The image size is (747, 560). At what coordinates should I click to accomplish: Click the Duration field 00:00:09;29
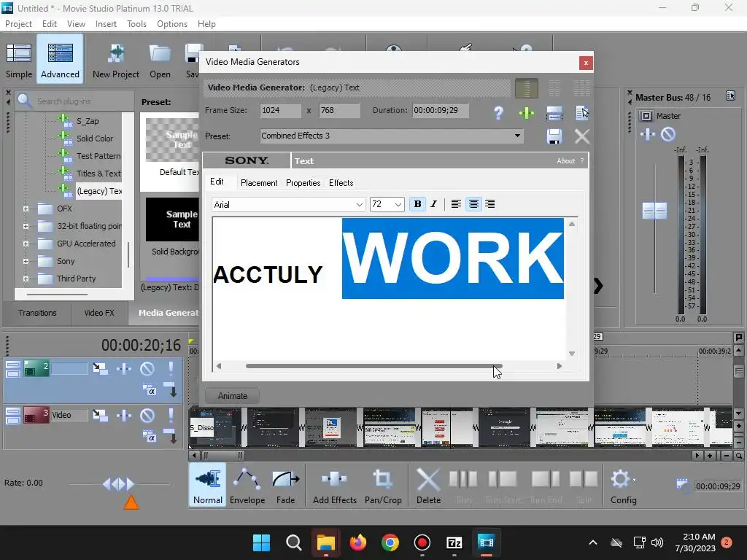tap(440, 111)
